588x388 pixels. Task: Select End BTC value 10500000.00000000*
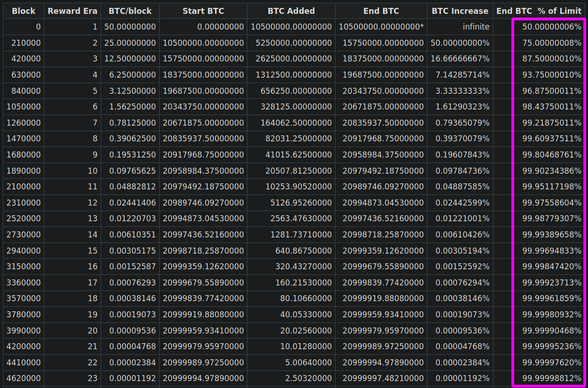point(381,27)
